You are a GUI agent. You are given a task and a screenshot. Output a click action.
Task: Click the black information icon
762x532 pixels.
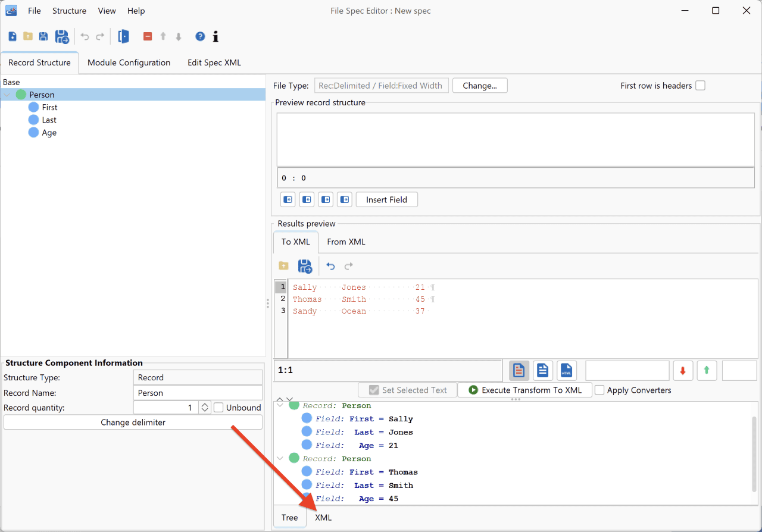click(x=216, y=37)
